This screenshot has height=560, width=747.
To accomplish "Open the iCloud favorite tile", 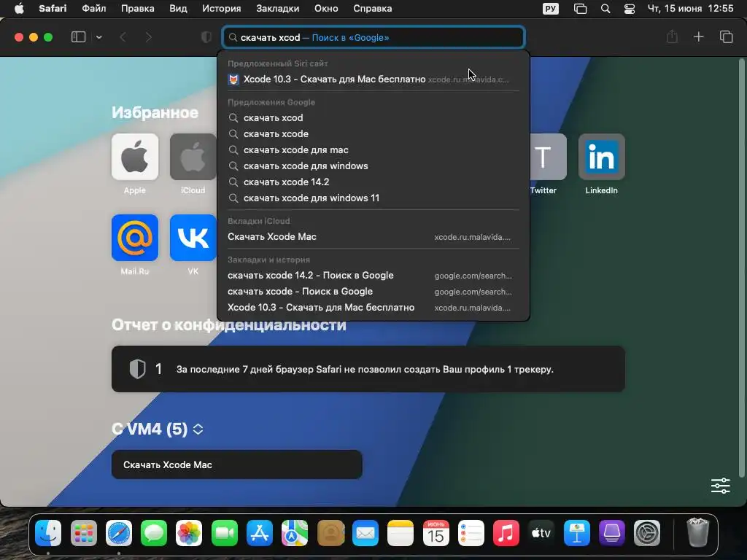I will 193,157.
